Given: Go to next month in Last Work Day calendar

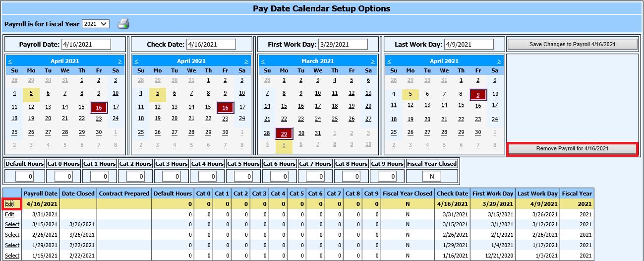Looking at the screenshot, I should coord(499,61).
